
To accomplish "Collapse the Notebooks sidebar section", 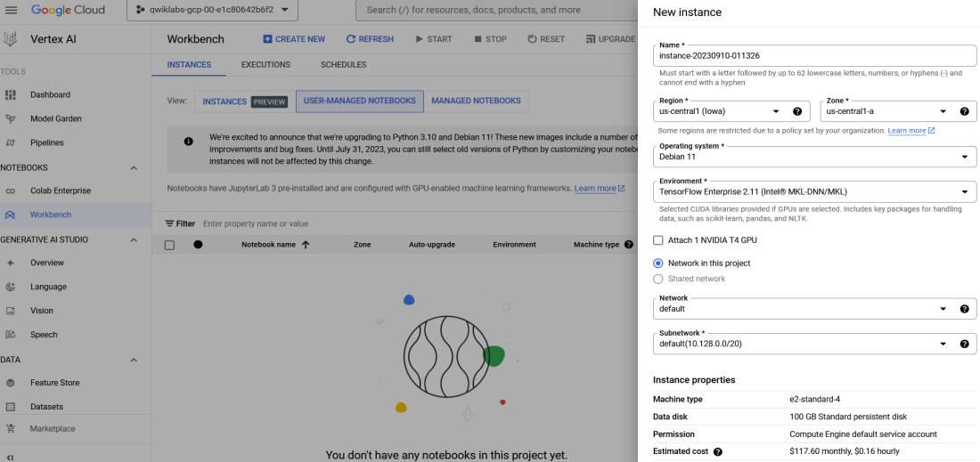I will click(x=134, y=168).
